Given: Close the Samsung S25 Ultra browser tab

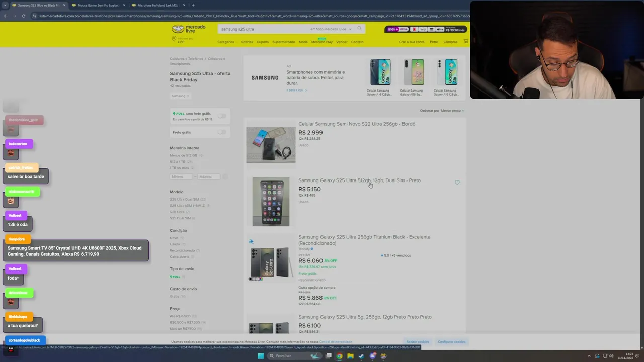Looking at the screenshot, I should coord(64,5).
